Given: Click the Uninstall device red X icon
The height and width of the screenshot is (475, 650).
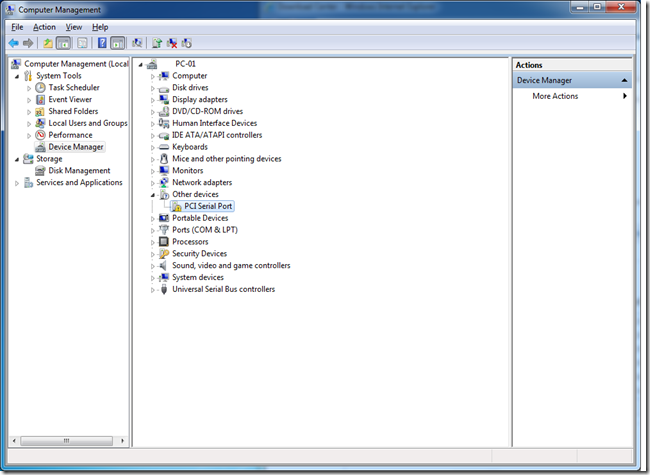Looking at the screenshot, I should pyautogui.click(x=171, y=43).
